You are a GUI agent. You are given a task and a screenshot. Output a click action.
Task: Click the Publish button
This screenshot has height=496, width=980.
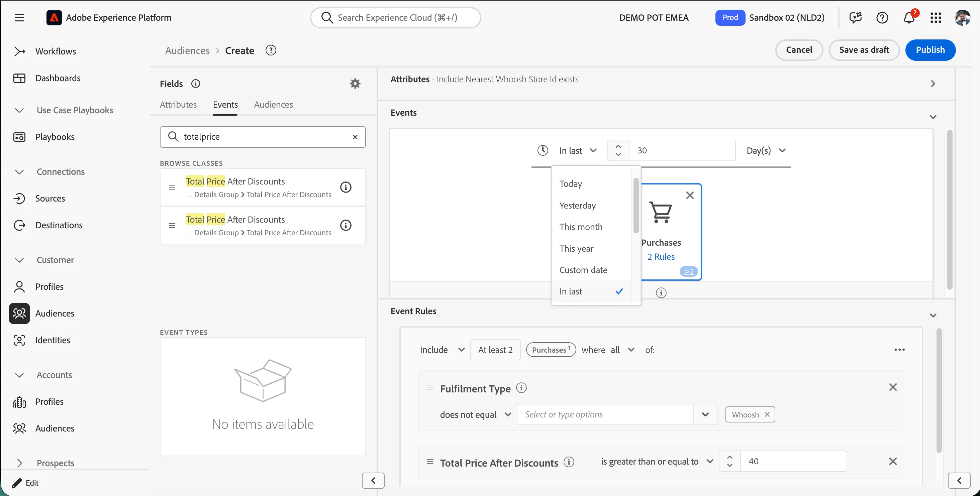click(930, 50)
